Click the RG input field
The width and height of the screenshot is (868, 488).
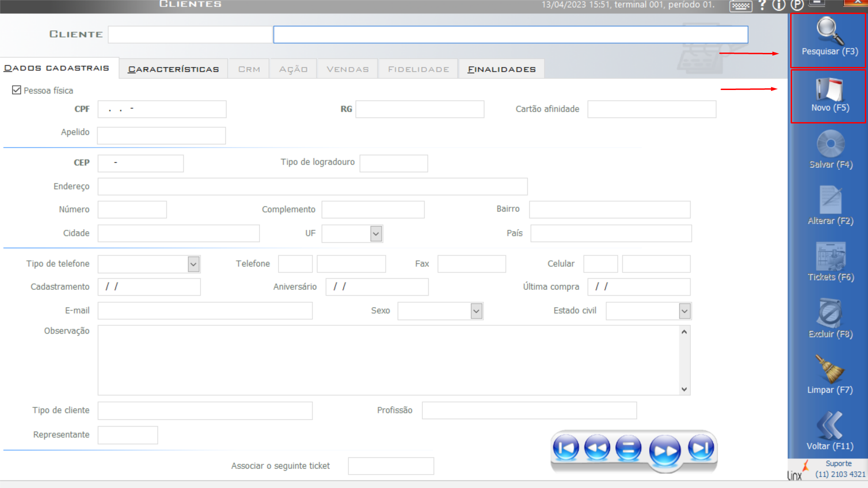tap(420, 109)
